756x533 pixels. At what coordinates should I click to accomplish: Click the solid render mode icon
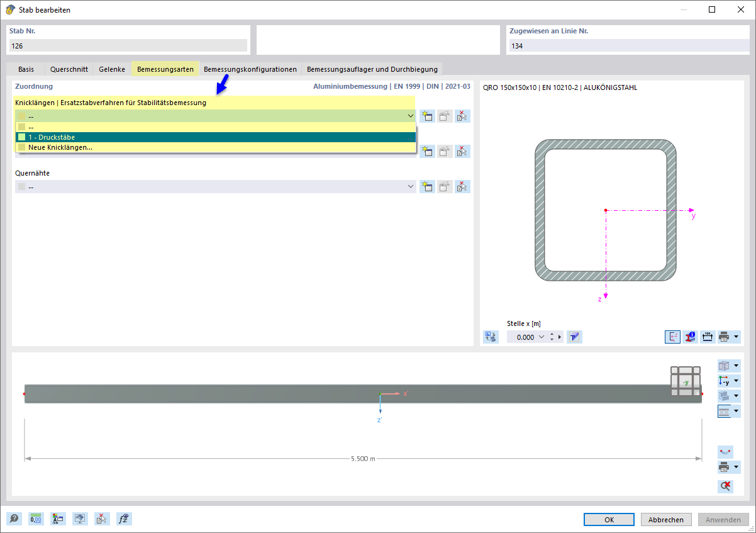(x=724, y=396)
